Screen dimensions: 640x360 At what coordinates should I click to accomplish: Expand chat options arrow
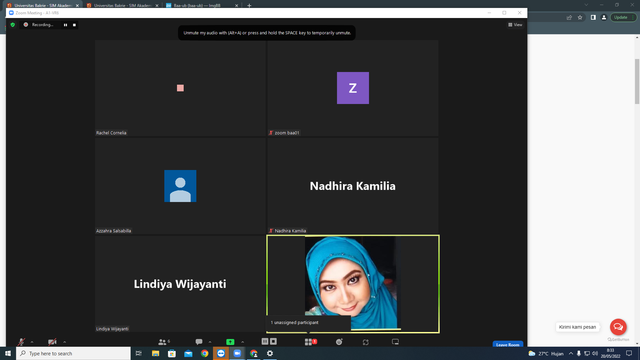click(x=210, y=342)
